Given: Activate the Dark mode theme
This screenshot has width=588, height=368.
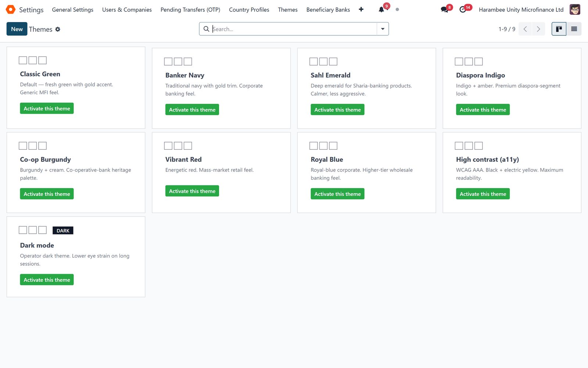Looking at the screenshot, I should [47, 280].
